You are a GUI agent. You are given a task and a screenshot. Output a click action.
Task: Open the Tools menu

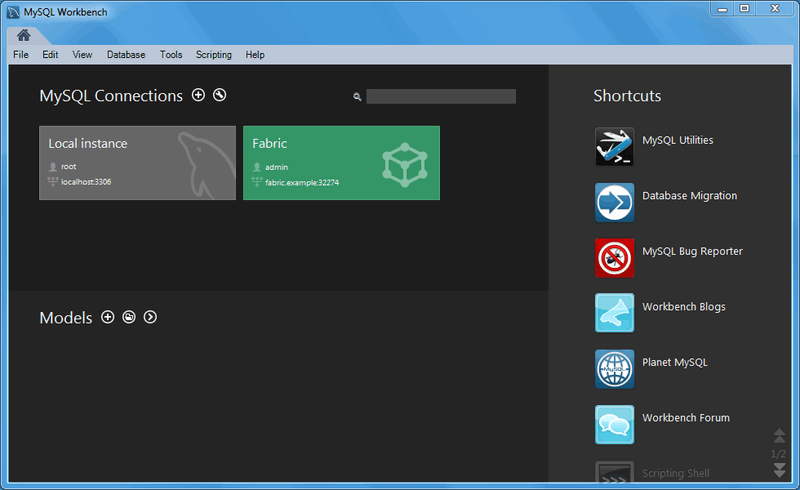(x=171, y=55)
